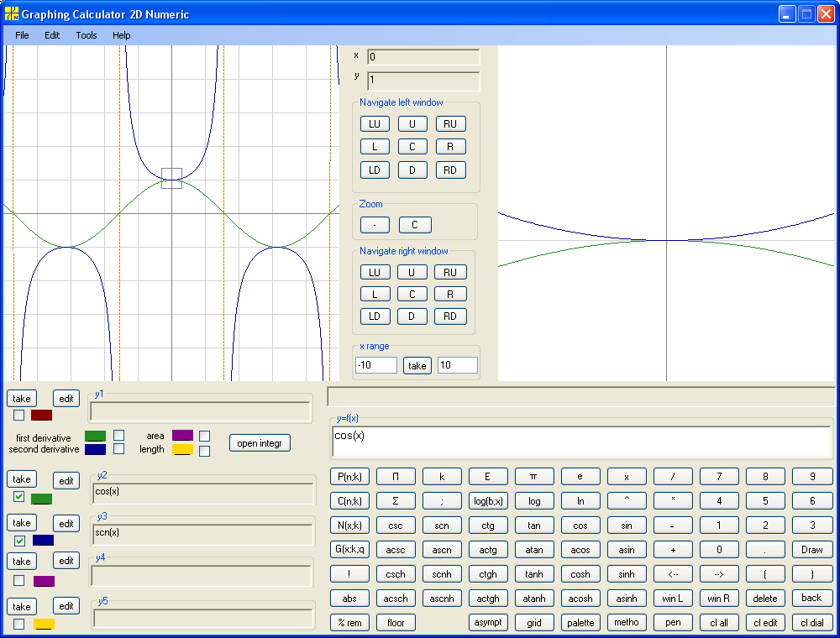The image size is (840, 638).
Task: Click the closing parenthesis key
Action: pos(812,573)
